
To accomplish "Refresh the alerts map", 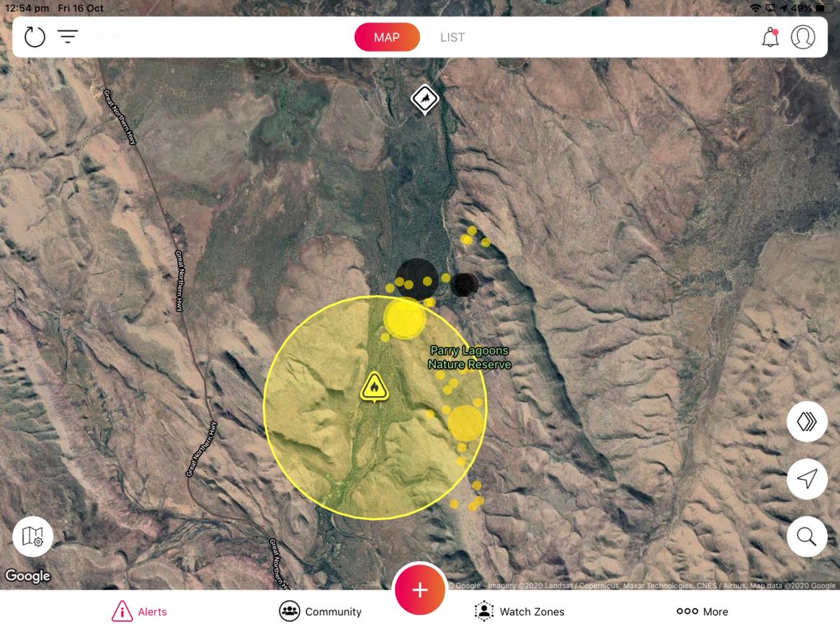I will coord(35,37).
